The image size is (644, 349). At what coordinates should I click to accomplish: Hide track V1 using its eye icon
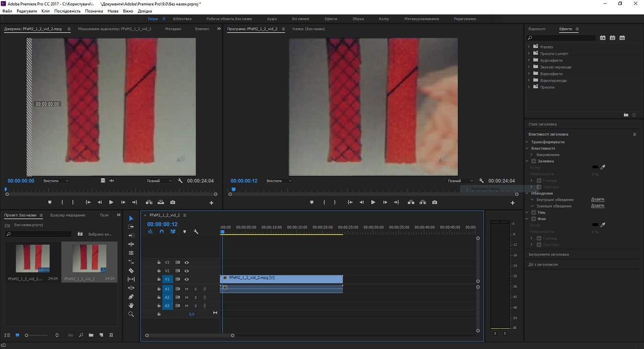[187, 279]
